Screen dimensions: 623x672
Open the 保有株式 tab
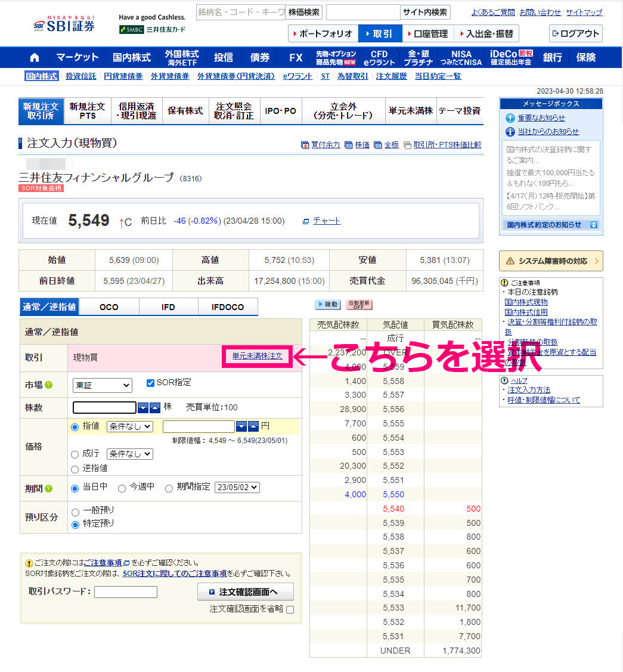pos(185,111)
